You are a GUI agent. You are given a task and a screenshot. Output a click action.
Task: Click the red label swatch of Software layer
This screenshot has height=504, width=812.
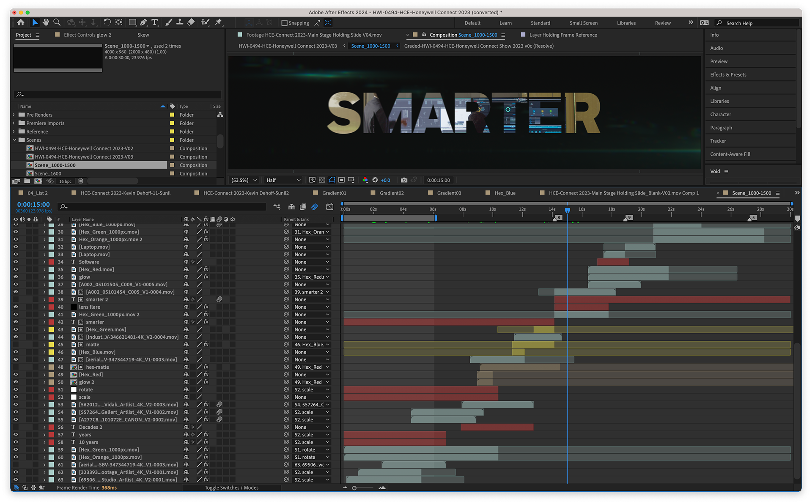coord(51,262)
